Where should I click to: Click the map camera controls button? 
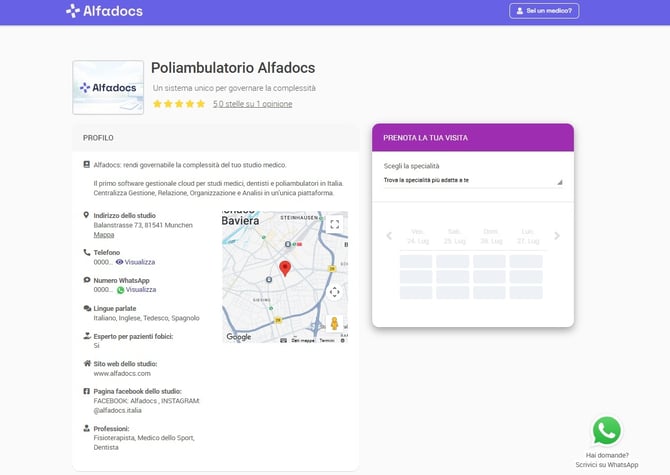tap(335, 292)
